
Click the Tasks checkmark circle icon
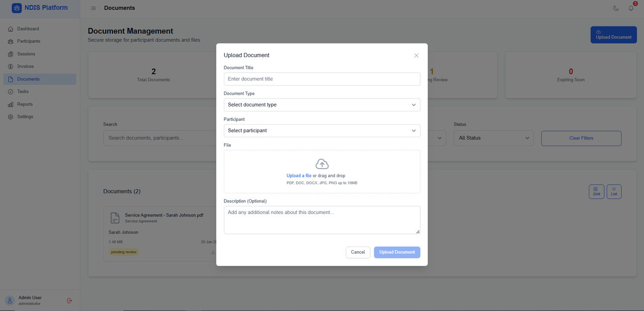[x=11, y=91]
